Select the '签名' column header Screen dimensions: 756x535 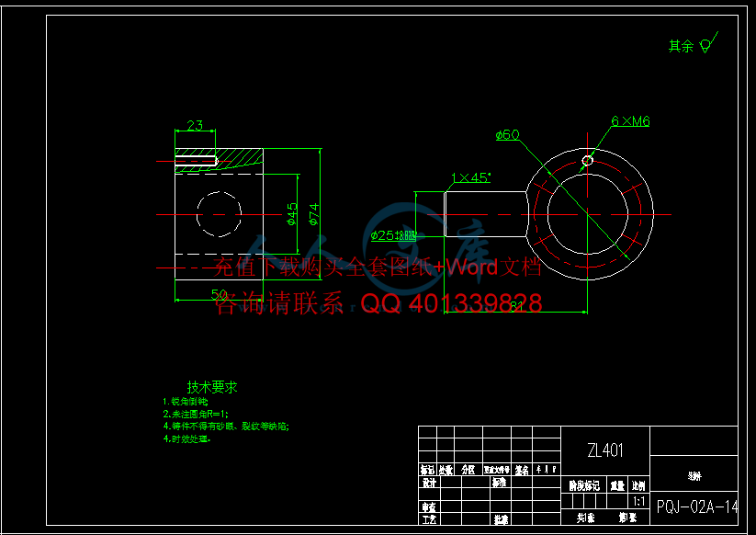pos(522,470)
